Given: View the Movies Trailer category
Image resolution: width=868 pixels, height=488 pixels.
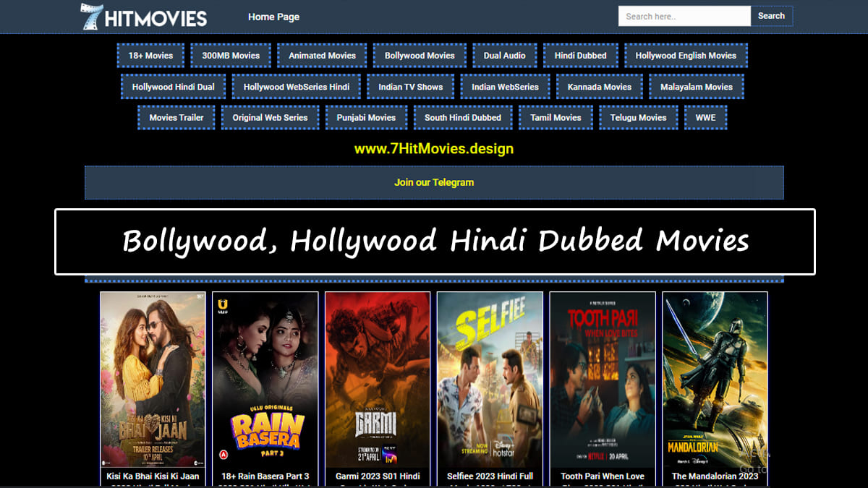Looking at the screenshot, I should click(x=176, y=117).
